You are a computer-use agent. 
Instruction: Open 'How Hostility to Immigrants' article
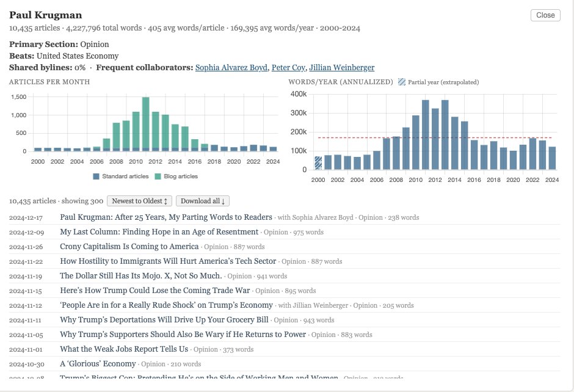tap(168, 261)
